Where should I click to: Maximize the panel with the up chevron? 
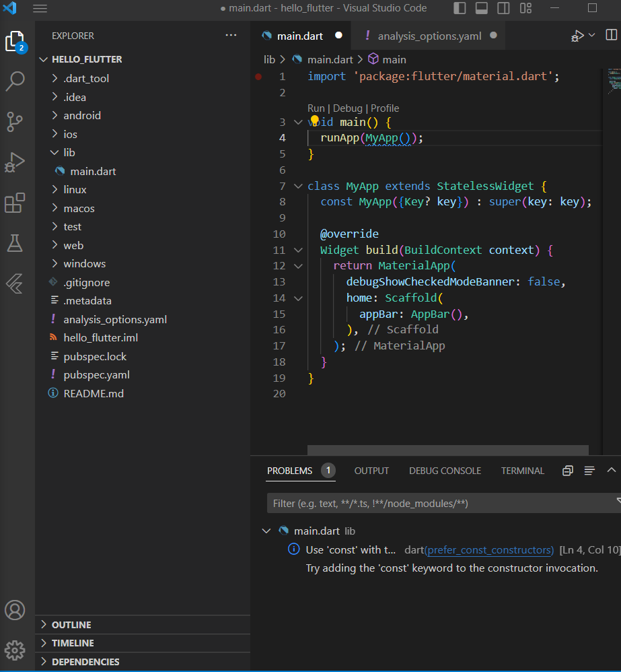(x=611, y=470)
